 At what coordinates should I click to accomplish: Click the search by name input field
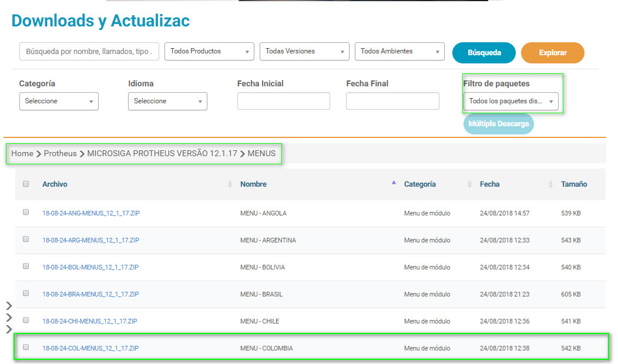coord(89,52)
